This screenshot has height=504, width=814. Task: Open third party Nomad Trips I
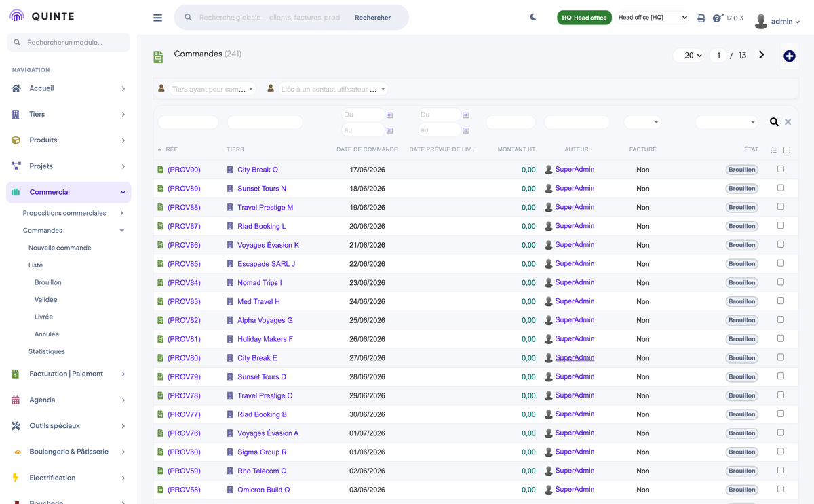click(x=260, y=283)
